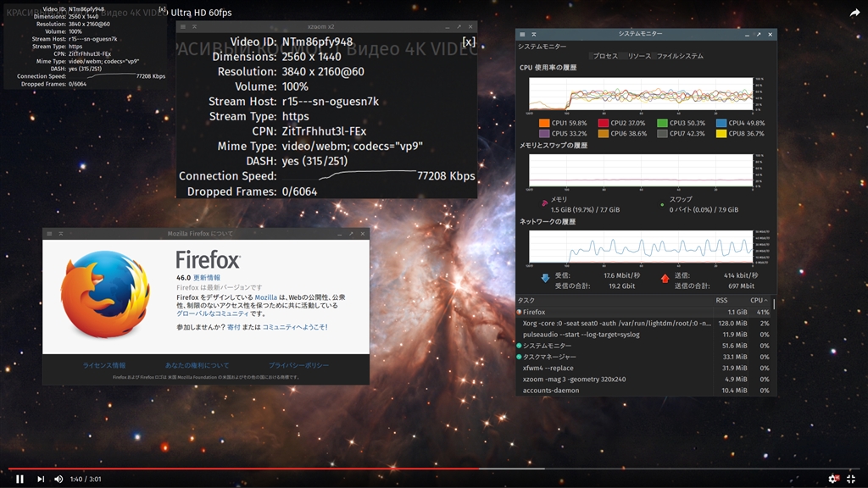This screenshot has height=488, width=868.
Task: Roll up the Firefox about window with its shade icon
Action: tap(61, 234)
